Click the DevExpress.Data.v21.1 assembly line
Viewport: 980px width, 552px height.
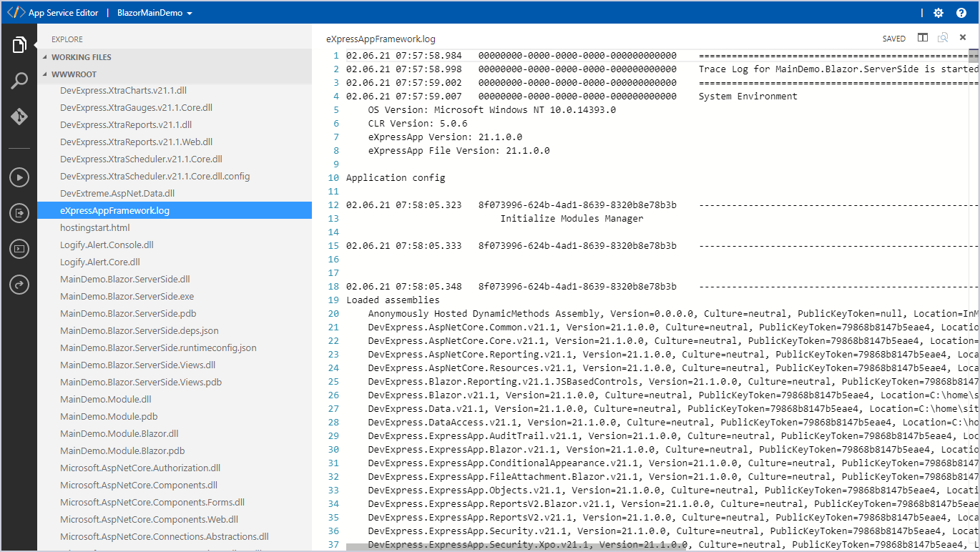coord(672,409)
